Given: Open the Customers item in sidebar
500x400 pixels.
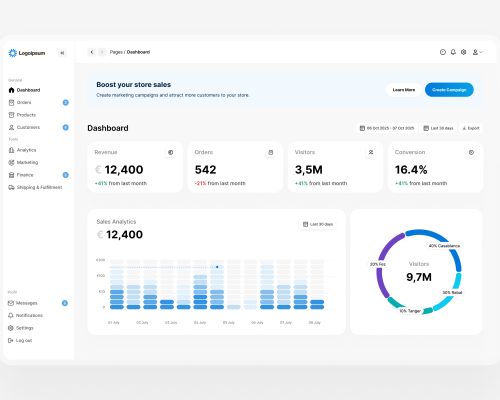Looking at the screenshot, I should coord(38,127).
